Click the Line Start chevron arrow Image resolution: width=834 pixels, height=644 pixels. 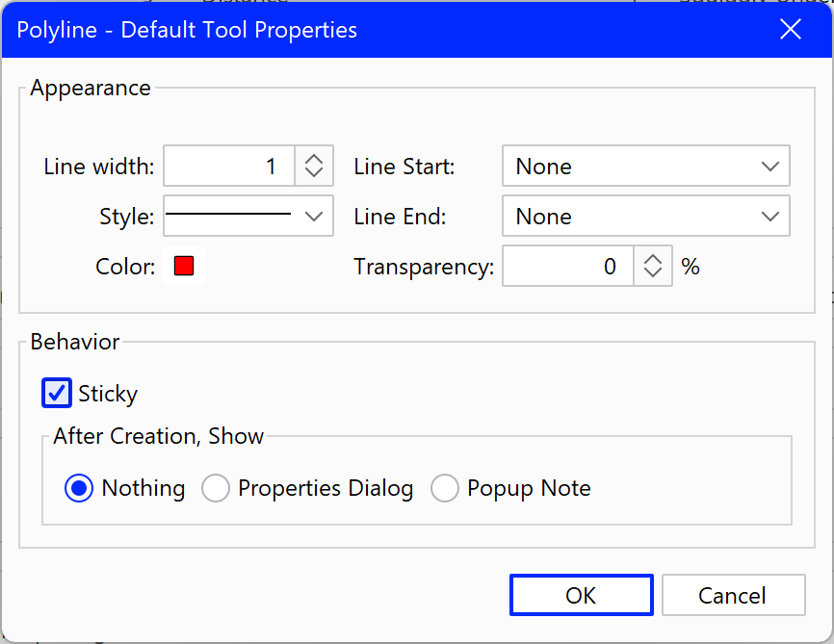[x=770, y=167]
